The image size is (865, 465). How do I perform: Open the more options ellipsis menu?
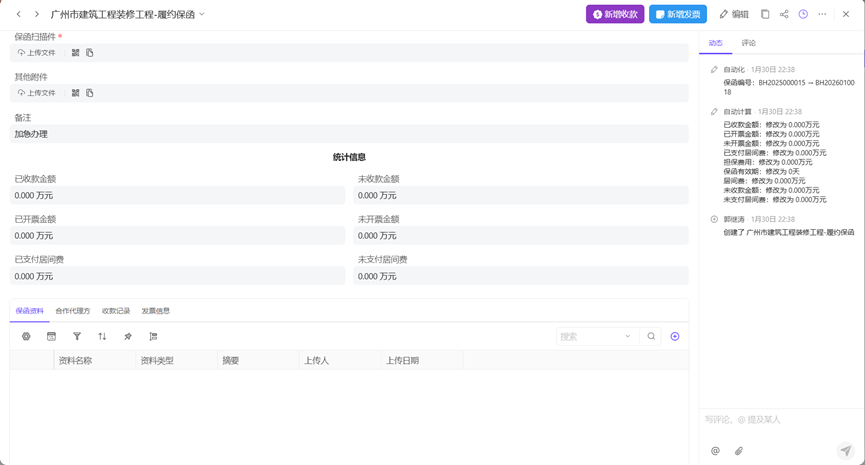pos(822,15)
